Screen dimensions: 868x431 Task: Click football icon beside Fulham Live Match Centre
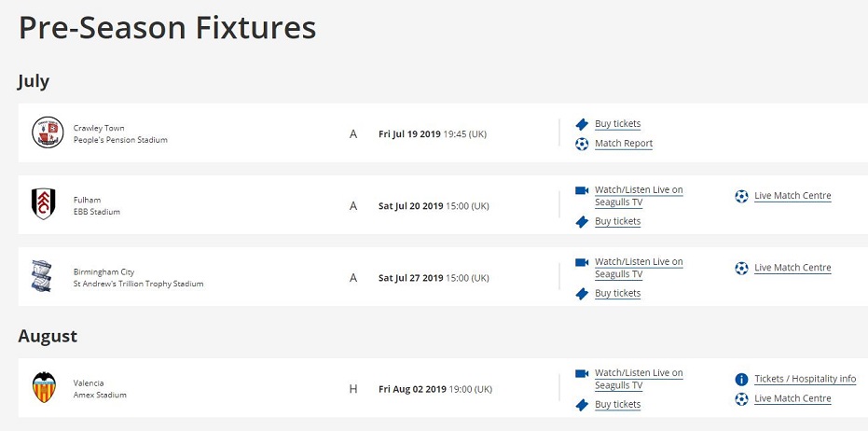pyautogui.click(x=741, y=196)
